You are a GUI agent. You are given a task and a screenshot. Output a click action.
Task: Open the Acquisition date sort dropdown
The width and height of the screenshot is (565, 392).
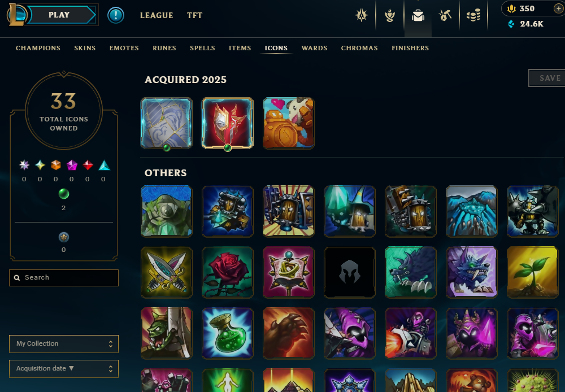64,369
